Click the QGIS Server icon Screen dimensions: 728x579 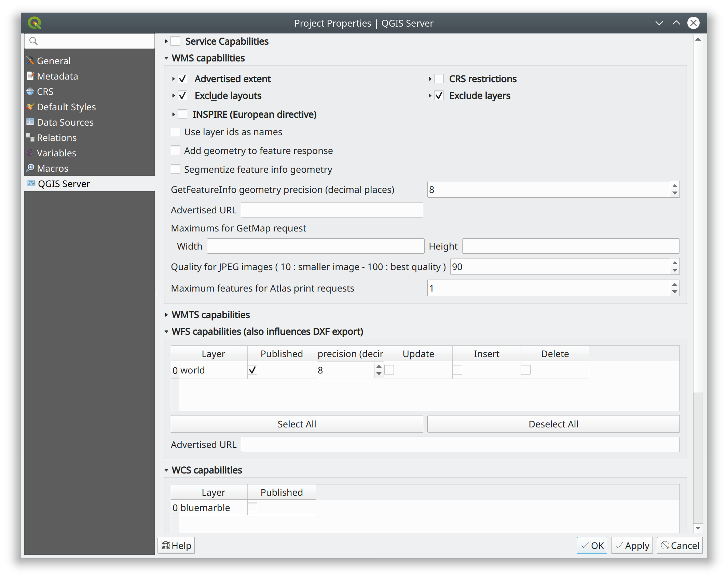pyautogui.click(x=31, y=183)
